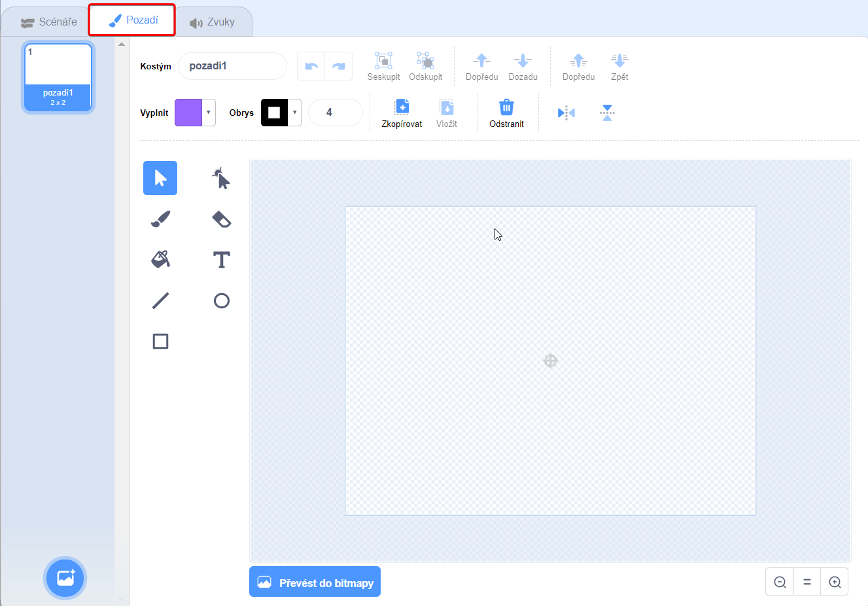Flip the selection horizontally
The width and height of the screenshot is (868, 606).
pos(566,113)
